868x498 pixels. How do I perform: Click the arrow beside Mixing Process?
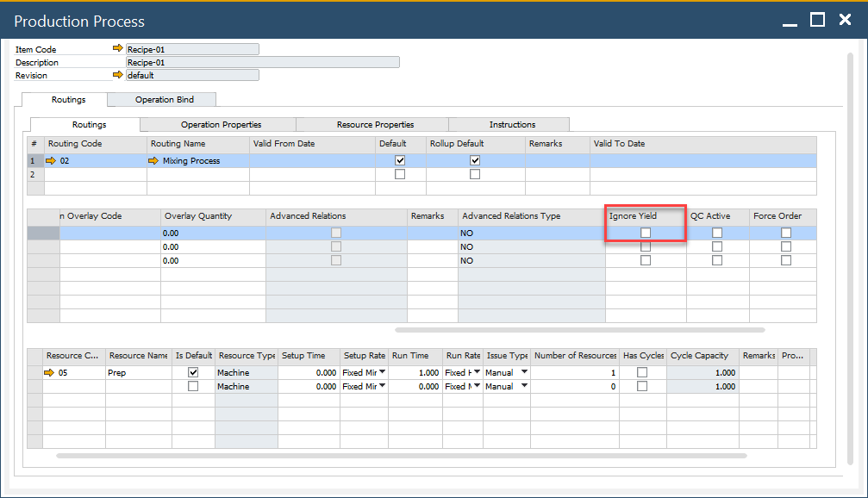pyautogui.click(x=153, y=160)
